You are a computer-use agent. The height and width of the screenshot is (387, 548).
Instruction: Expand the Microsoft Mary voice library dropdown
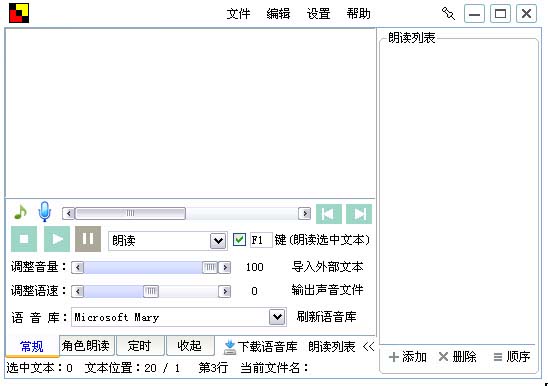point(277,317)
